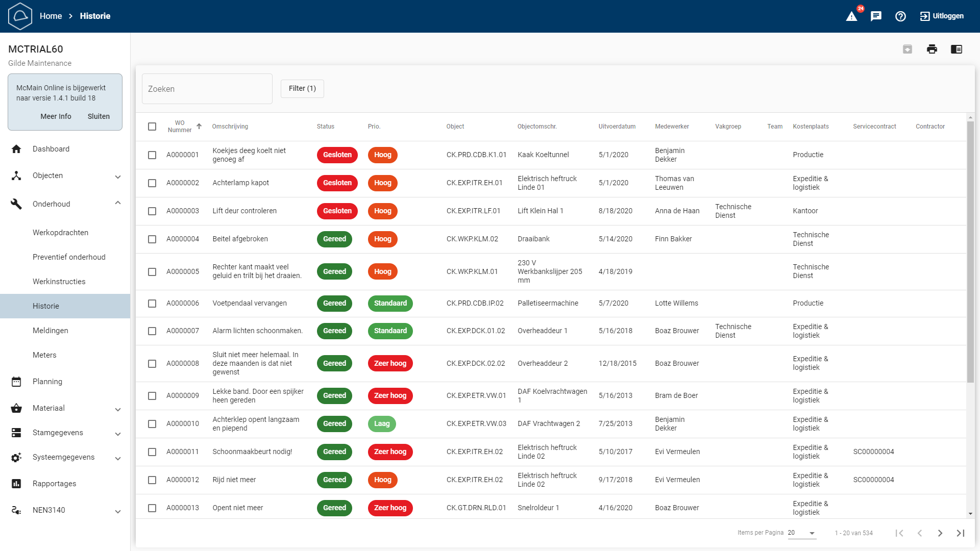Check the A0000001 work order checkbox
Viewport: 980px width, 551px height.
[152, 155]
